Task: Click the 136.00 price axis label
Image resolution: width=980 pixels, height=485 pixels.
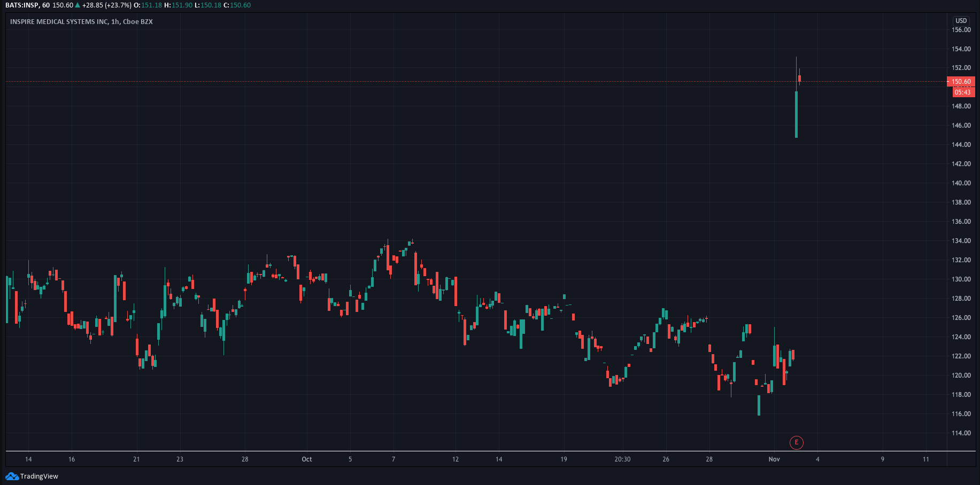Action: pos(961,222)
